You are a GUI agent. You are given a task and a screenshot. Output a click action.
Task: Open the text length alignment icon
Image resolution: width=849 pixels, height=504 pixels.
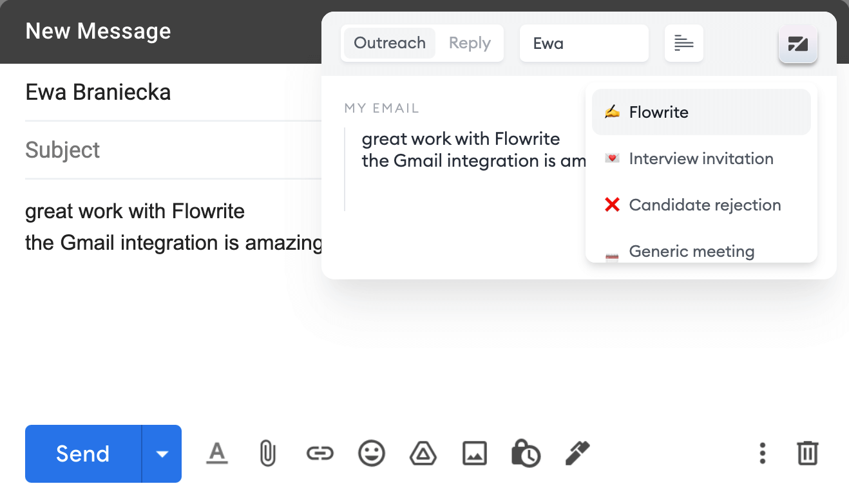pos(683,43)
